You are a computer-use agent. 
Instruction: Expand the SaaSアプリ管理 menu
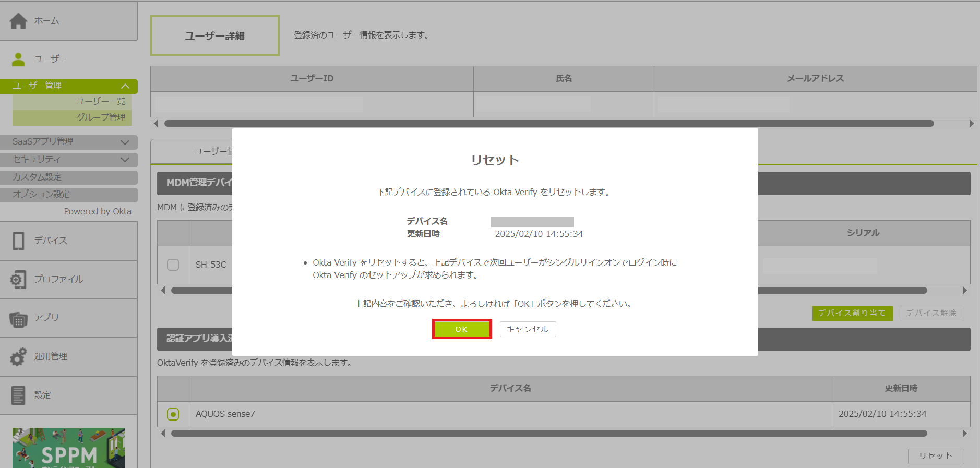pyautogui.click(x=125, y=142)
